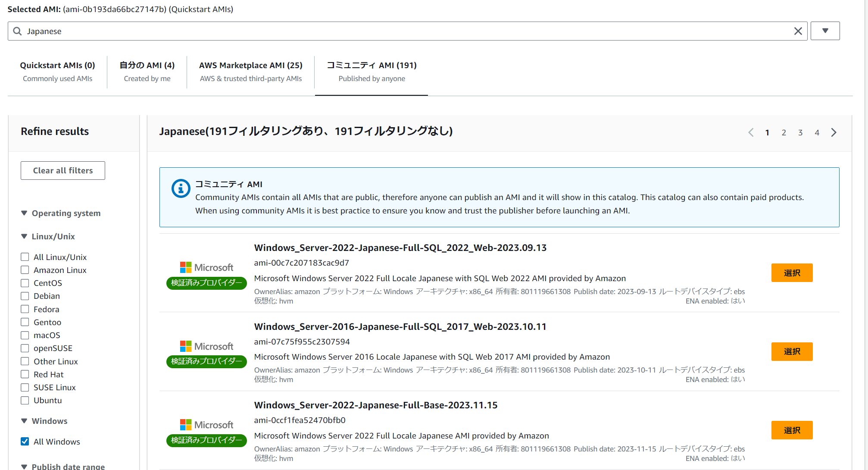Click the search magnifier icon
Screen dimensions: 868x470
(x=17, y=31)
